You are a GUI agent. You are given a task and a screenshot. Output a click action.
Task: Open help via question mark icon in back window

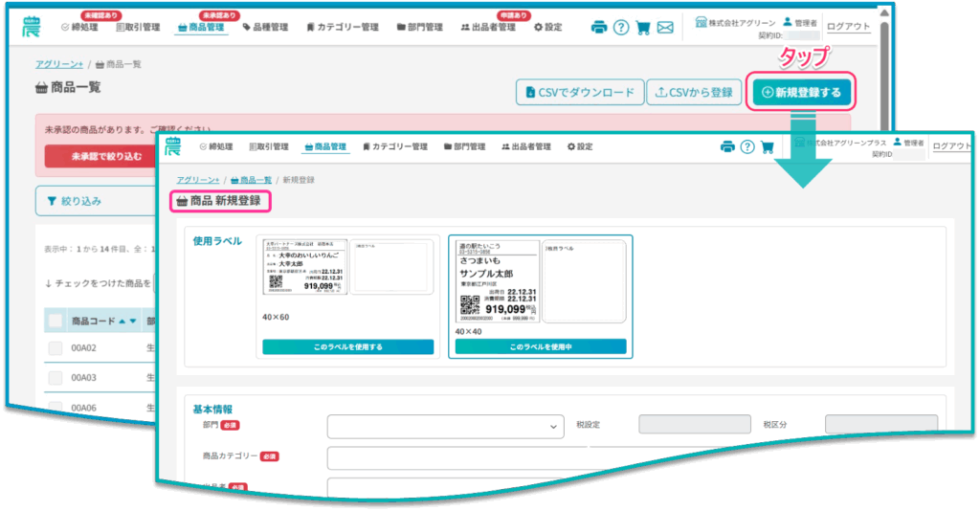[621, 27]
